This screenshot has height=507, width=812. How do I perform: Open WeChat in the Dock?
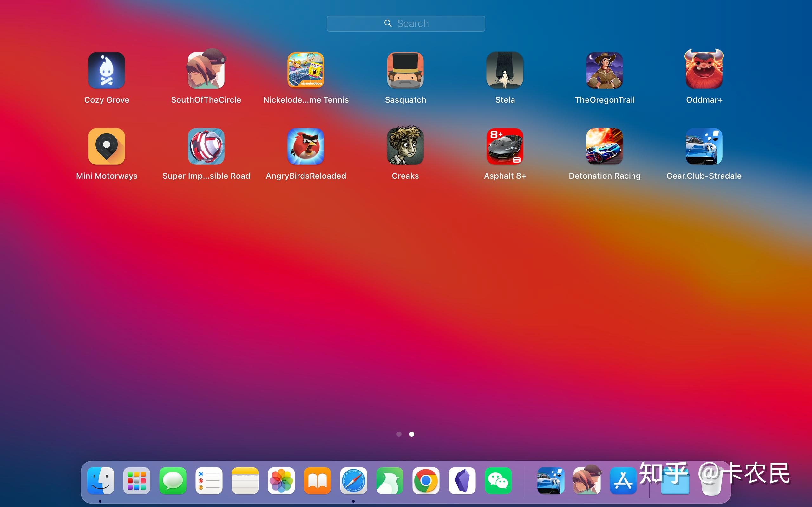click(498, 480)
